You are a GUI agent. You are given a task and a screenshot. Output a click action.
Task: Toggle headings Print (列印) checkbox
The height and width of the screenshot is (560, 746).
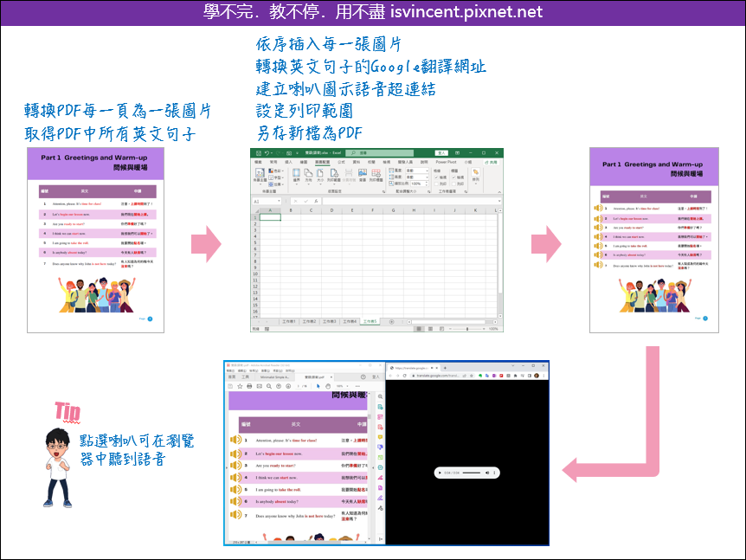[453, 183]
